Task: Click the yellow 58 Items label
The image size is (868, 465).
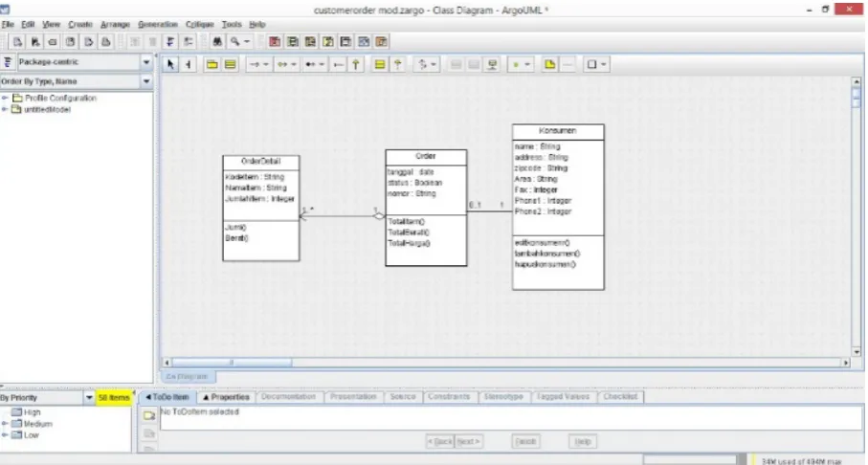Action: pyautogui.click(x=114, y=397)
